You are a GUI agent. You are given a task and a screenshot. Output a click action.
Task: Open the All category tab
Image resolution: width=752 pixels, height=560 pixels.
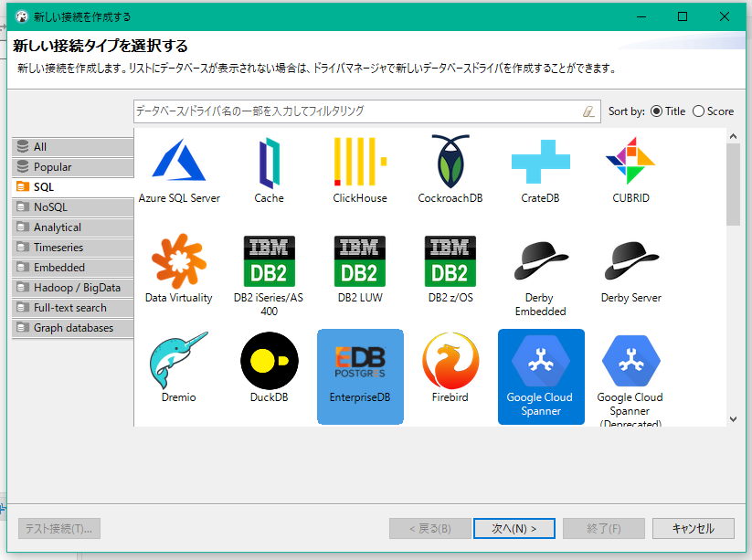[72, 147]
